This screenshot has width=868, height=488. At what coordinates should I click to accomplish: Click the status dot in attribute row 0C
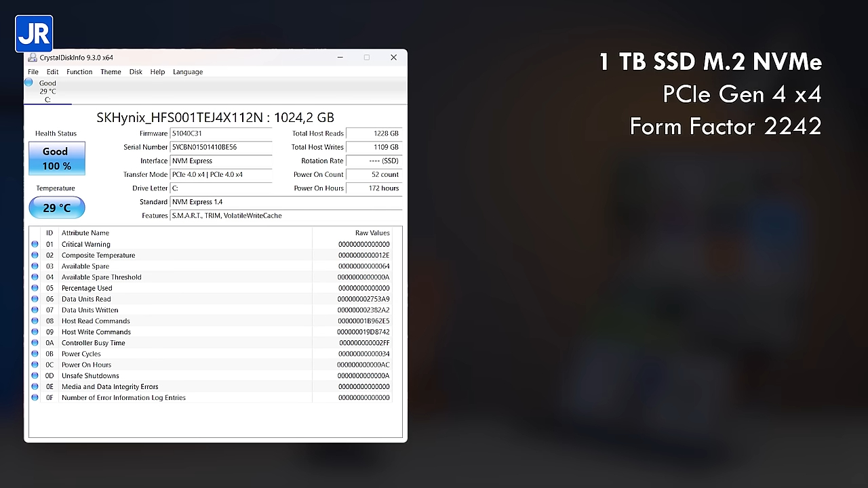point(35,365)
